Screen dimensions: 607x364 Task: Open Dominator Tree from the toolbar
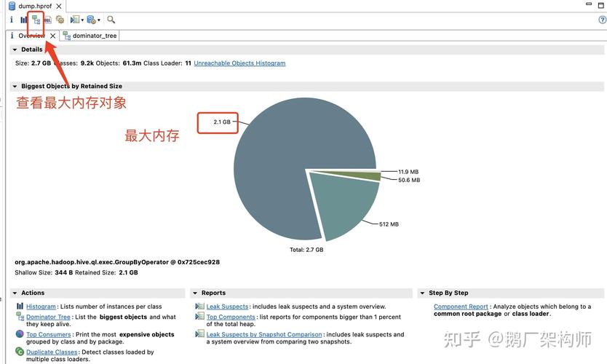click(x=36, y=20)
